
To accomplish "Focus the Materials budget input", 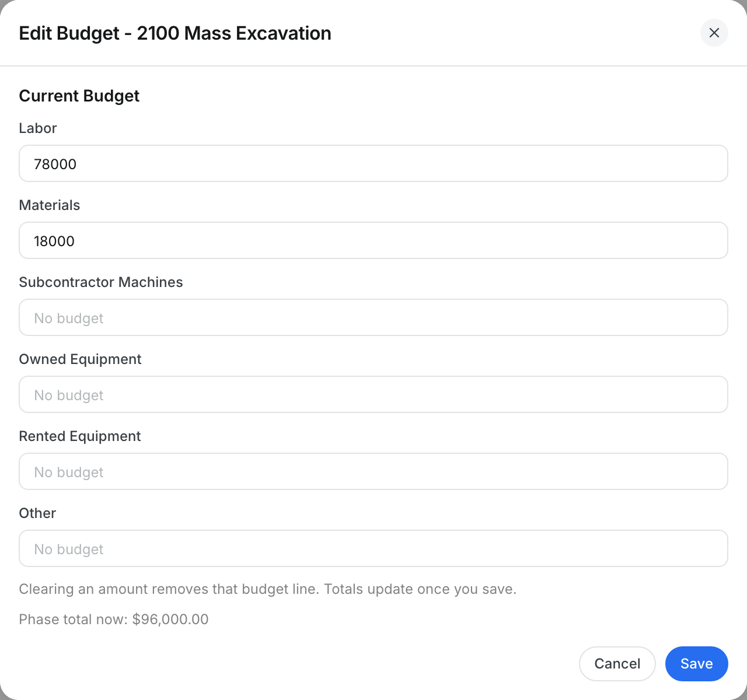I will 373,240.
